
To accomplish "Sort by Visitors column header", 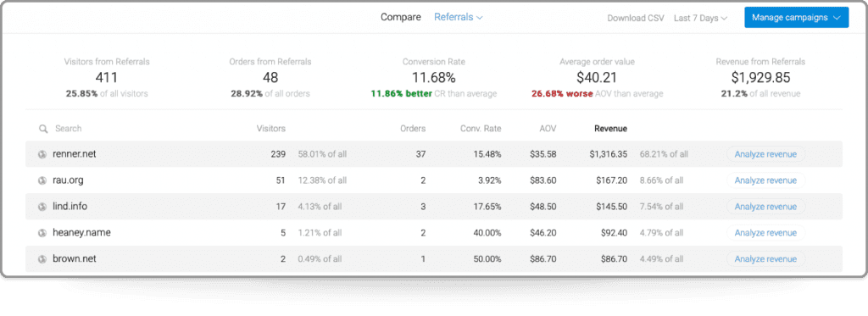I will click(271, 129).
